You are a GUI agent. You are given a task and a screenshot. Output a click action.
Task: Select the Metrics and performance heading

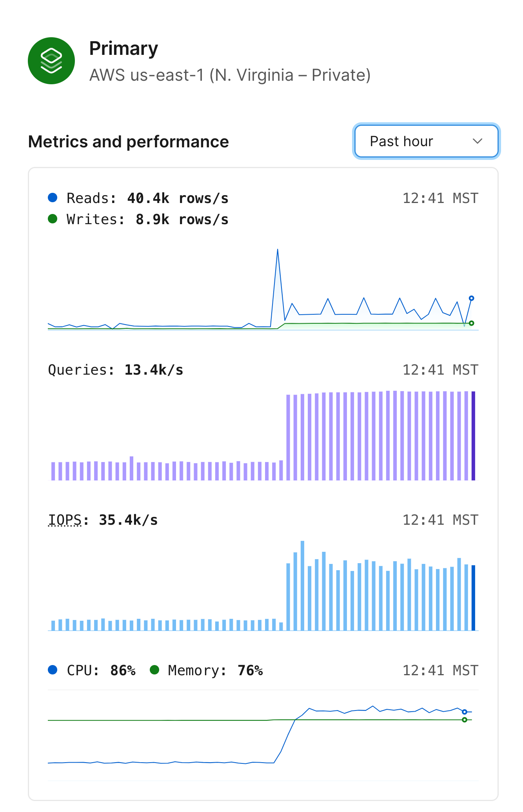(x=129, y=141)
